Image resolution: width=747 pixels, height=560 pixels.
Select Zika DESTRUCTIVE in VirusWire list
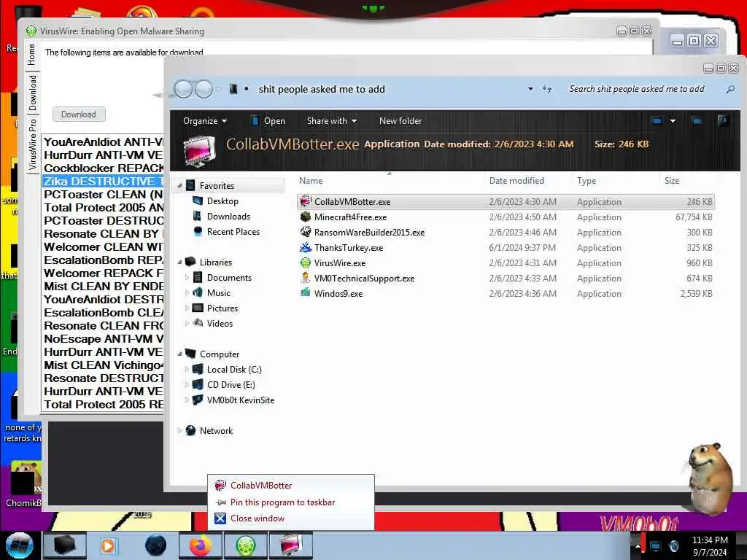103,182
